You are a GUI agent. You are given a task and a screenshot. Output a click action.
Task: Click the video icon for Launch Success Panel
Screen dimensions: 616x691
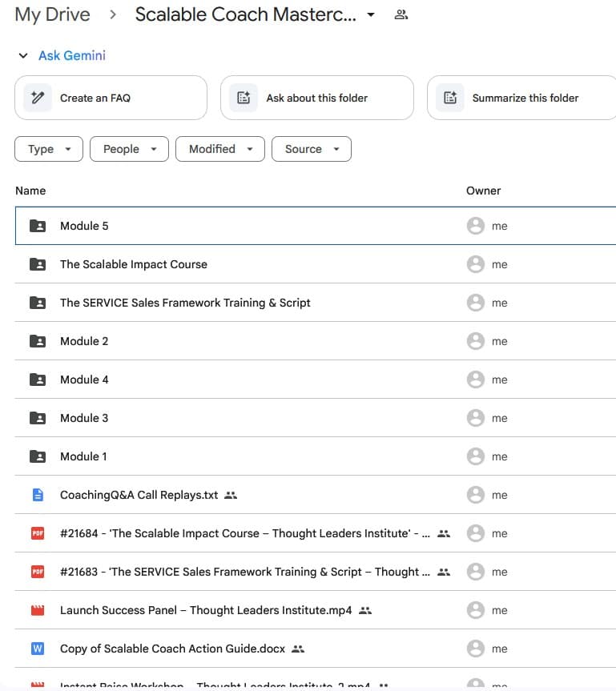37,610
